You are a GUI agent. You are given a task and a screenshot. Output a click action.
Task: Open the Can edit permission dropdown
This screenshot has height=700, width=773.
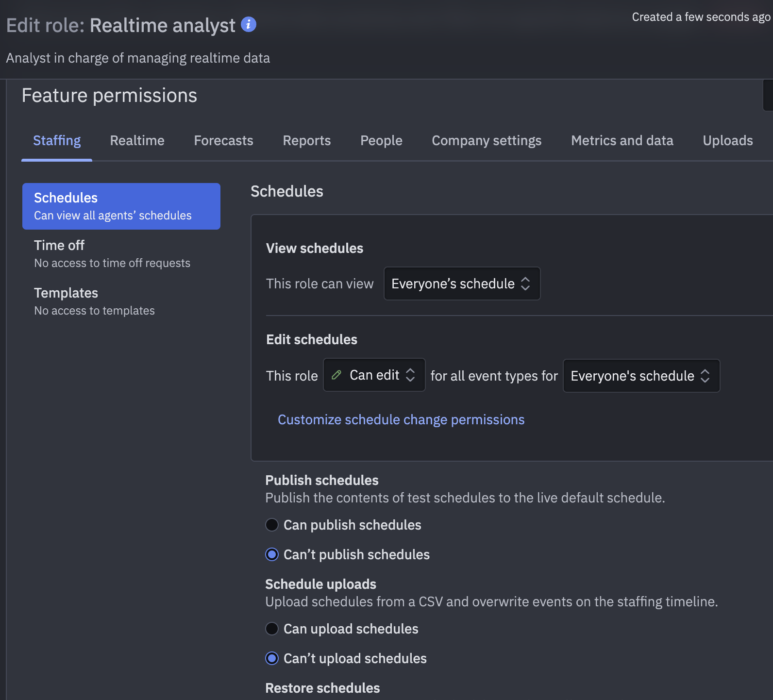point(374,375)
